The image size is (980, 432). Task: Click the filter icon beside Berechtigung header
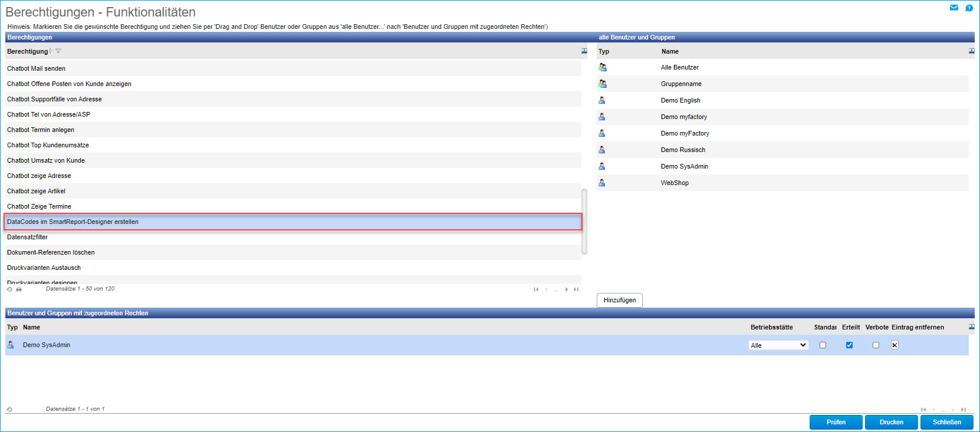coord(58,51)
